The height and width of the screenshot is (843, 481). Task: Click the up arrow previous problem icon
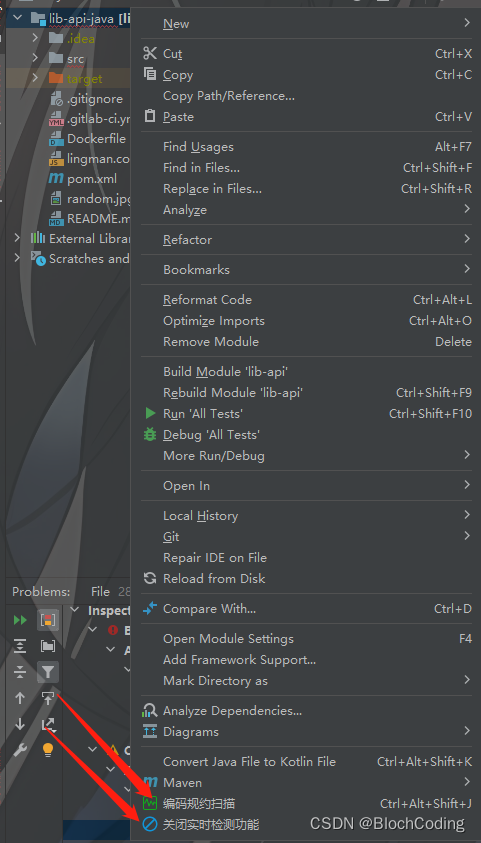tap(20, 698)
